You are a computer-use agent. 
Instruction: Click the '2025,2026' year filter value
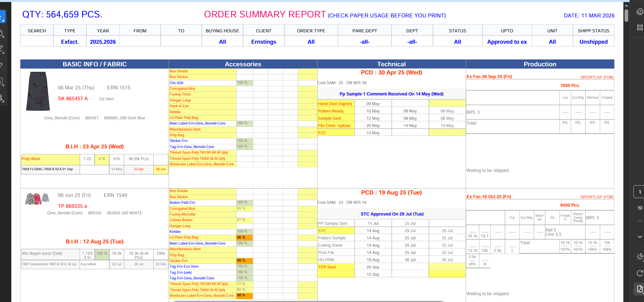tap(103, 42)
